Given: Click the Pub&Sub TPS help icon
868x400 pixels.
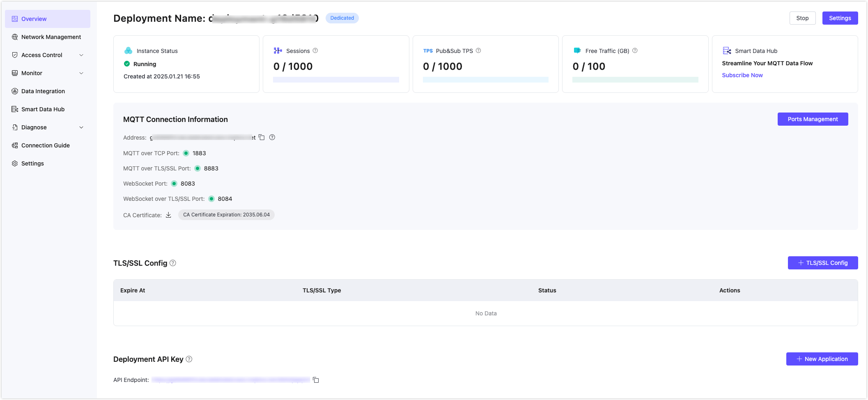Looking at the screenshot, I should 478,51.
